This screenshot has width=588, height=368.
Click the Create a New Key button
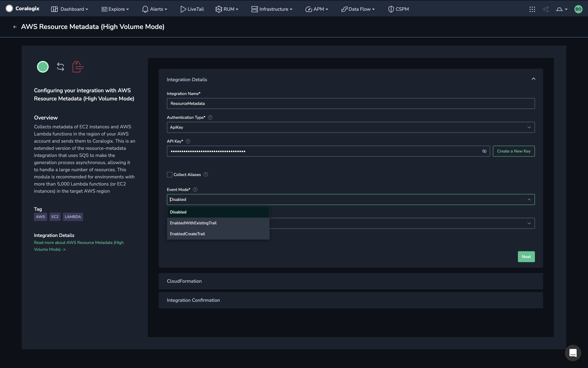coord(513,151)
